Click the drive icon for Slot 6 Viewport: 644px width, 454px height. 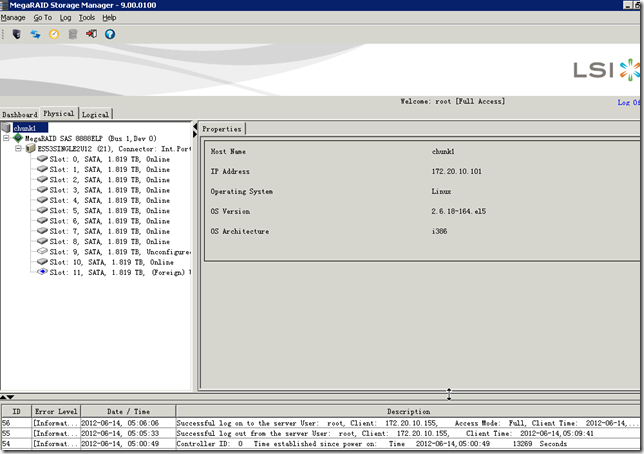[x=42, y=220]
